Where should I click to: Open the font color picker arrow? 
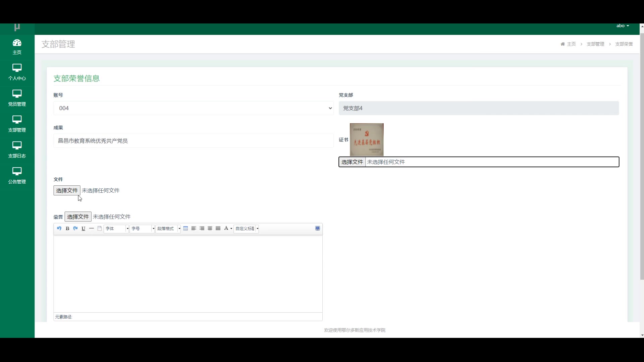coord(231,229)
